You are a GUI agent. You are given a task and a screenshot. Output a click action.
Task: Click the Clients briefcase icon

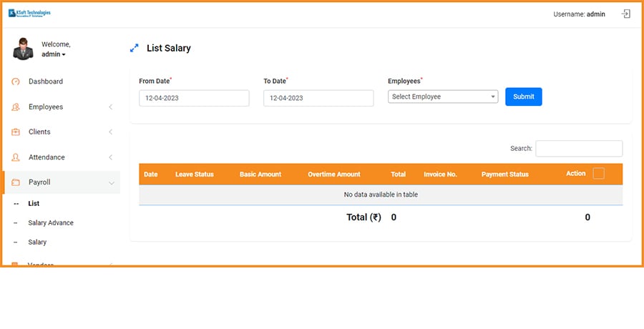(x=16, y=132)
